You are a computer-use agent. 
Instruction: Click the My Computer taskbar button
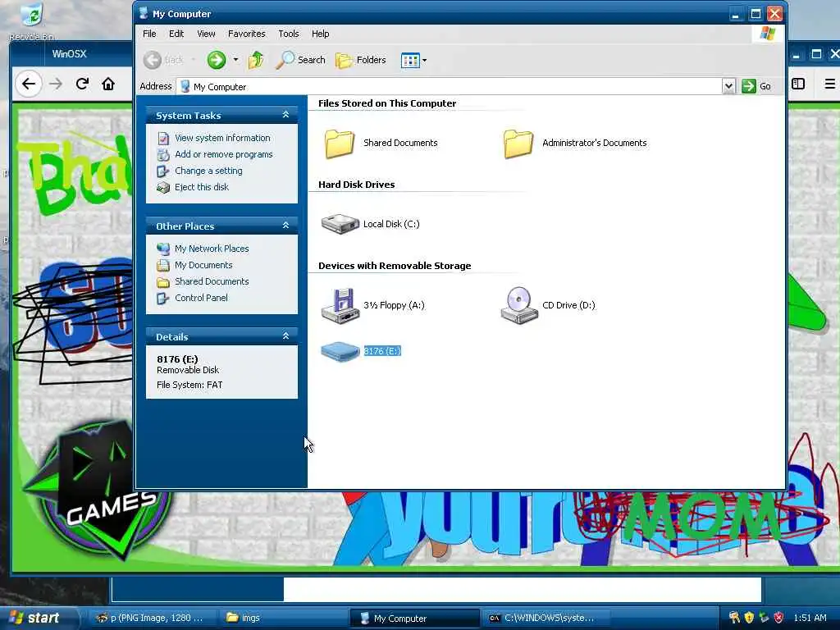click(414, 619)
